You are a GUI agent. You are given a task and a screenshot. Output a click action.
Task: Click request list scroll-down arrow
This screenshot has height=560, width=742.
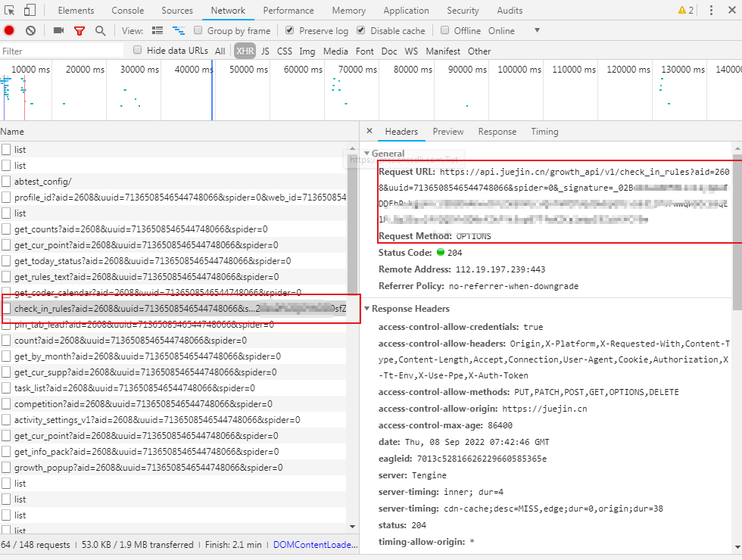pyautogui.click(x=353, y=527)
